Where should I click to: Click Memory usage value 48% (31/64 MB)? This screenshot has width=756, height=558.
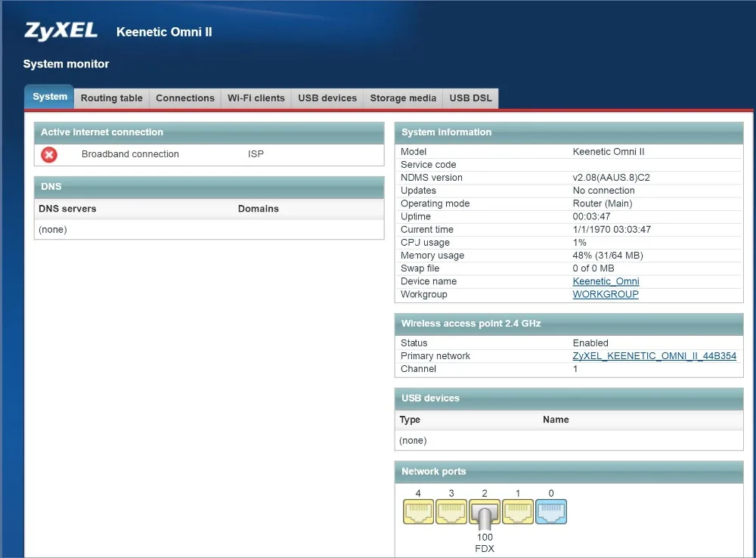608,256
